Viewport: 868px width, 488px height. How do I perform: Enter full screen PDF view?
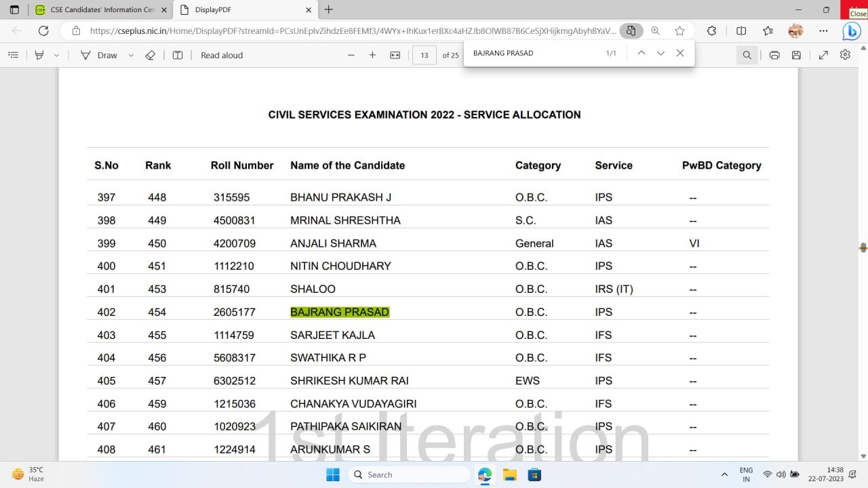[823, 55]
